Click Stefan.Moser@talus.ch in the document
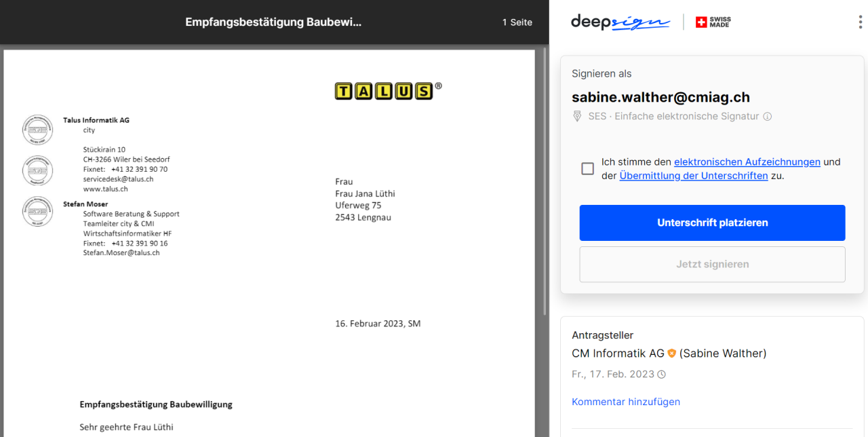The image size is (868, 437). point(121,252)
